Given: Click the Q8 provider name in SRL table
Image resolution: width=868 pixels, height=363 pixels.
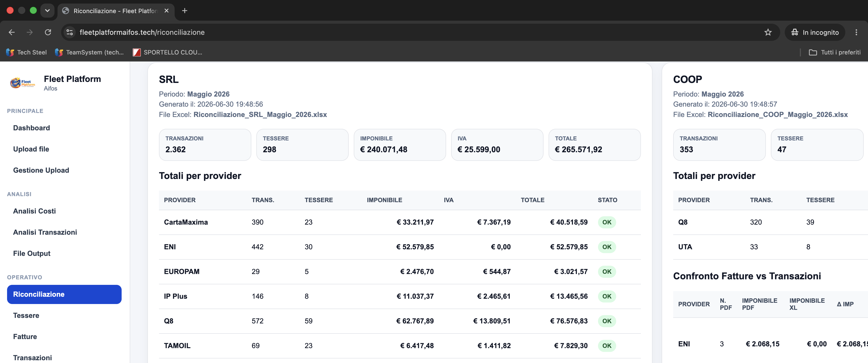Looking at the screenshot, I should [169, 321].
